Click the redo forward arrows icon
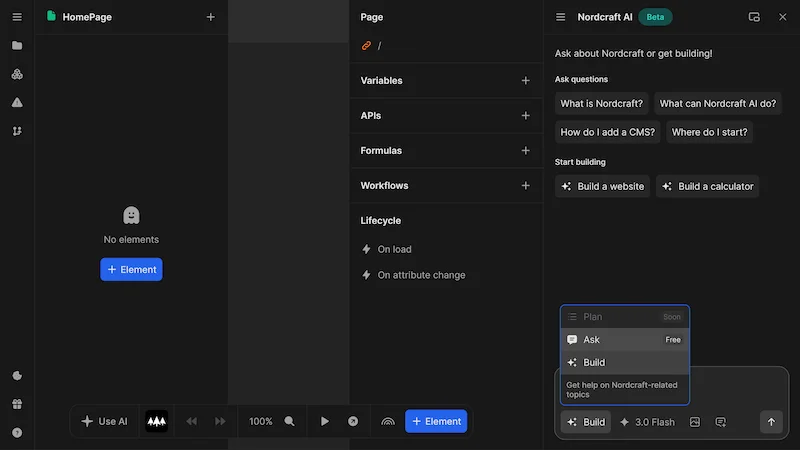800x450 pixels. 220,421
